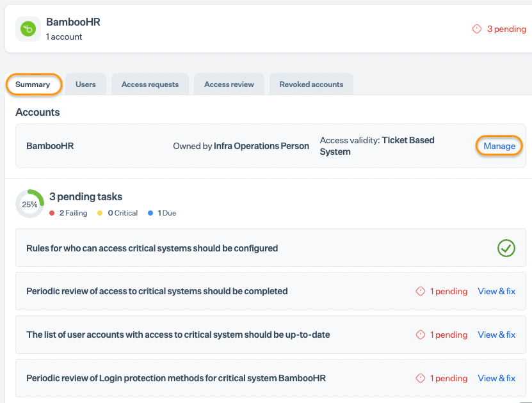Open Rules for who can access critical systems row
Image resolution: width=532 pixels, height=403 pixels.
[x=271, y=248]
